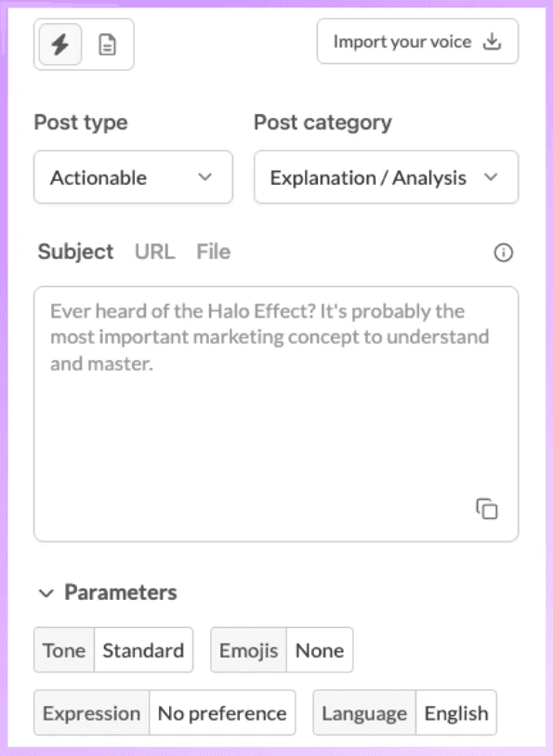Image resolution: width=553 pixels, height=756 pixels.
Task: Open the Explanation / Analysis category dropdown
Action: click(386, 177)
